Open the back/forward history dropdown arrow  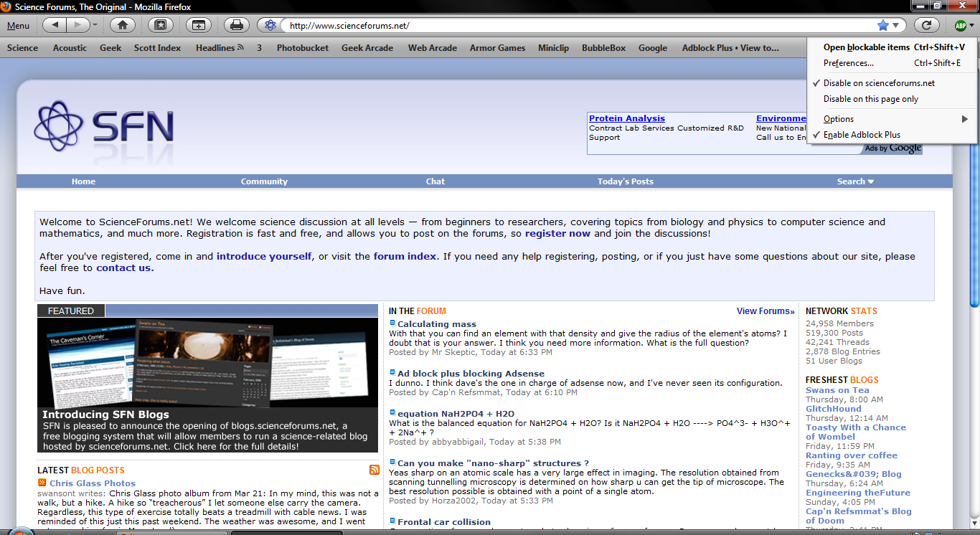pyautogui.click(x=95, y=26)
